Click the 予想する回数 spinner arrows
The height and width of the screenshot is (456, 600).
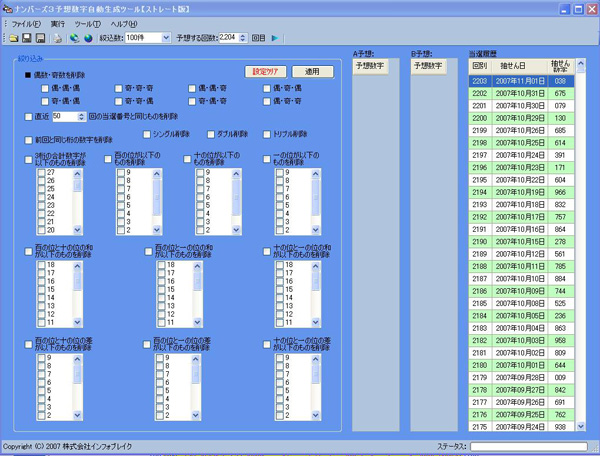pos(242,38)
